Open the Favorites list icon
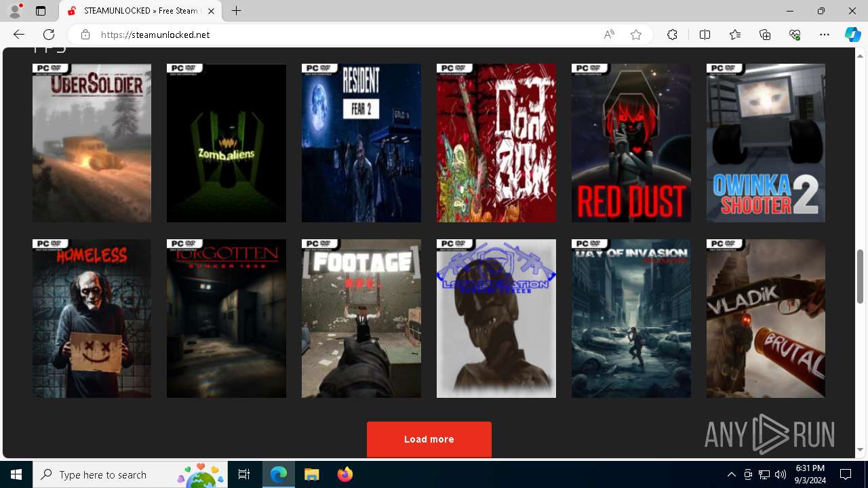The height and width of the screenshot is (488, 868). pyautogui.click(x=735, y=35)
